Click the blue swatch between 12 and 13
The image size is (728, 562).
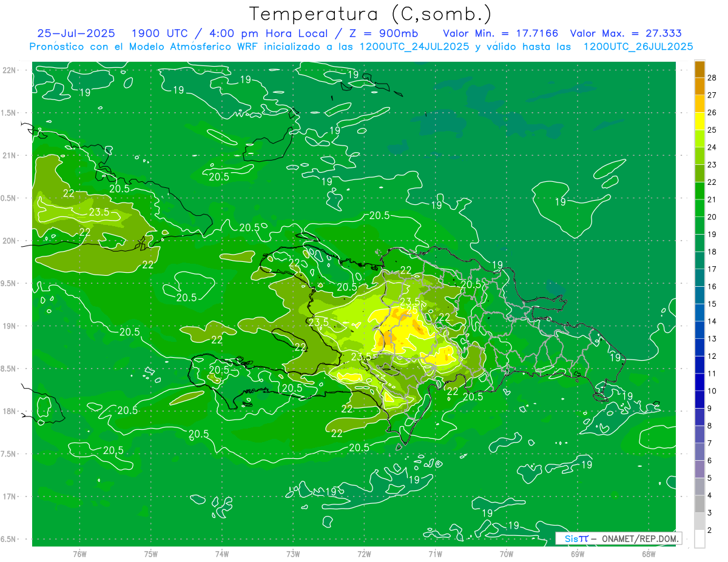[699, 347]
